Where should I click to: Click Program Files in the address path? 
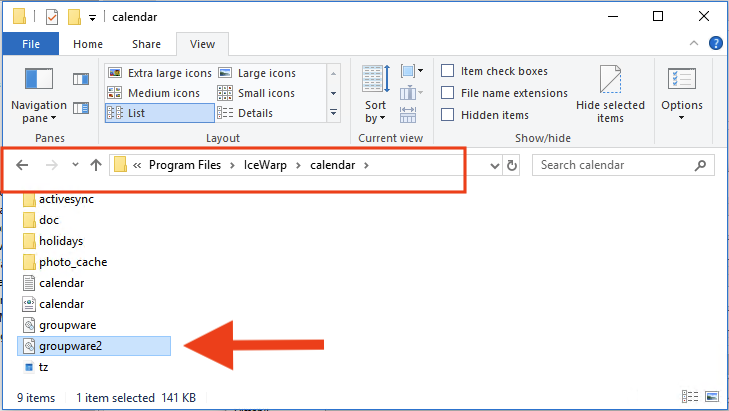click(x=185, y=165)
